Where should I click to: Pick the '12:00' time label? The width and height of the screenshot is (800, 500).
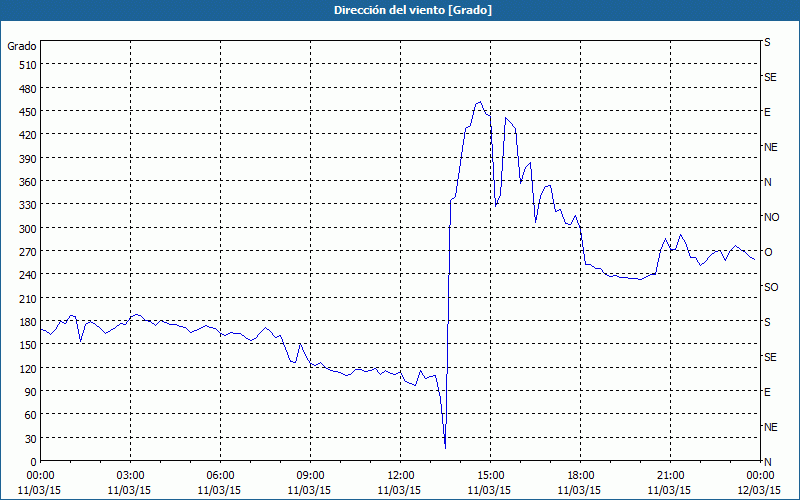(x=401, y=476)
